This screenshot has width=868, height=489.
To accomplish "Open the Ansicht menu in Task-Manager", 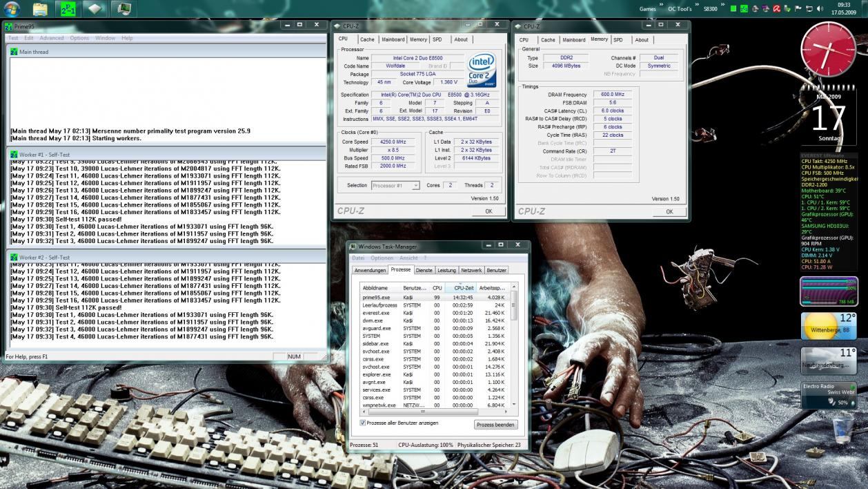I will pyautogui.click(x=408, y=258).
